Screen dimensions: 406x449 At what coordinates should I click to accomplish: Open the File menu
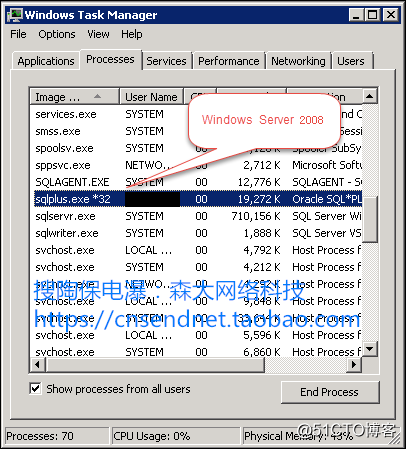pyautogui.click(x=18, y=34)
